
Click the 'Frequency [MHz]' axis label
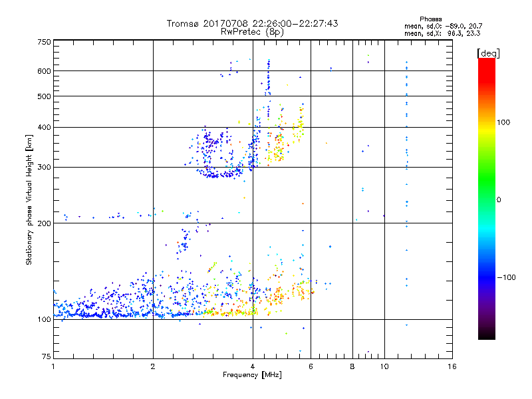pyautogui.click(x=252, y=375)
